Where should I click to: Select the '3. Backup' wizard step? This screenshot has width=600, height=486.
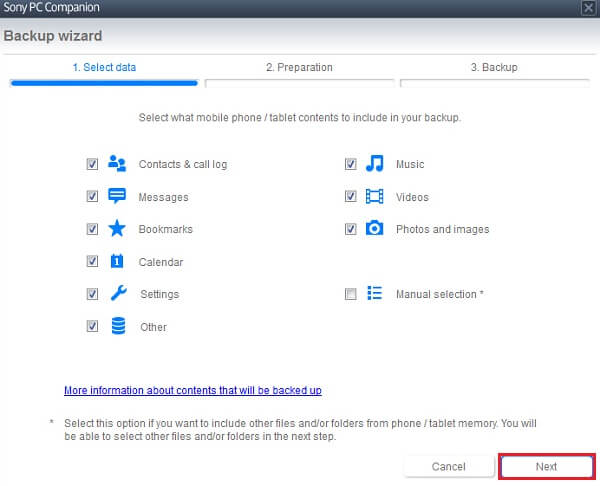(493, 68)
